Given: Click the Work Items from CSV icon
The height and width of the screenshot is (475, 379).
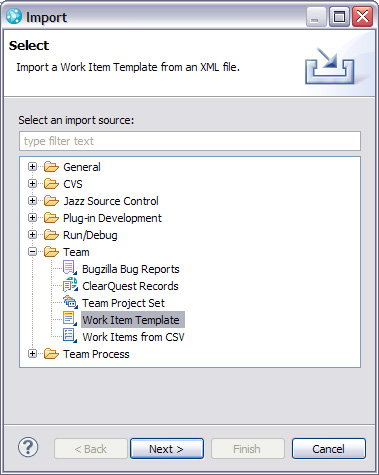Looking at the screenshot, I should click(x=70, y=336).
